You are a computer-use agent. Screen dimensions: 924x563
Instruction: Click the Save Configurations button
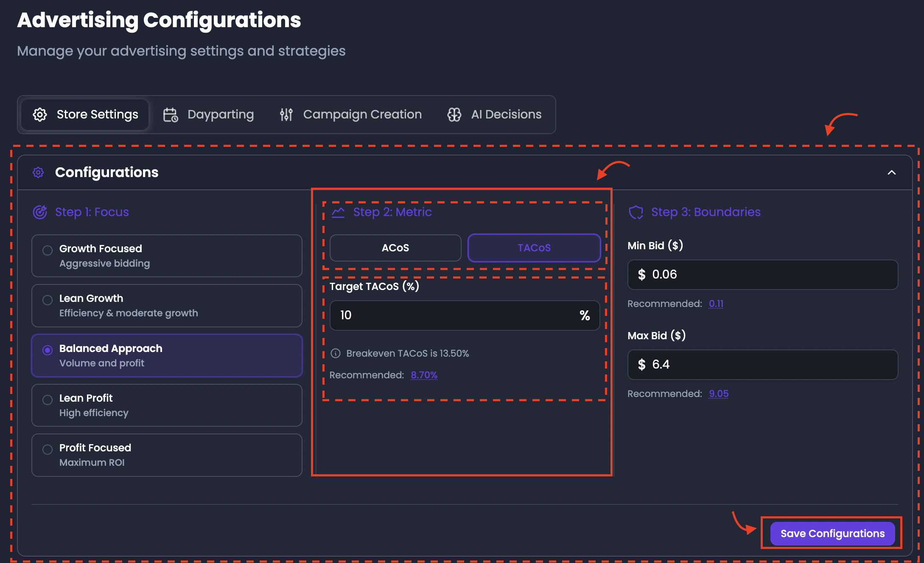832,534
